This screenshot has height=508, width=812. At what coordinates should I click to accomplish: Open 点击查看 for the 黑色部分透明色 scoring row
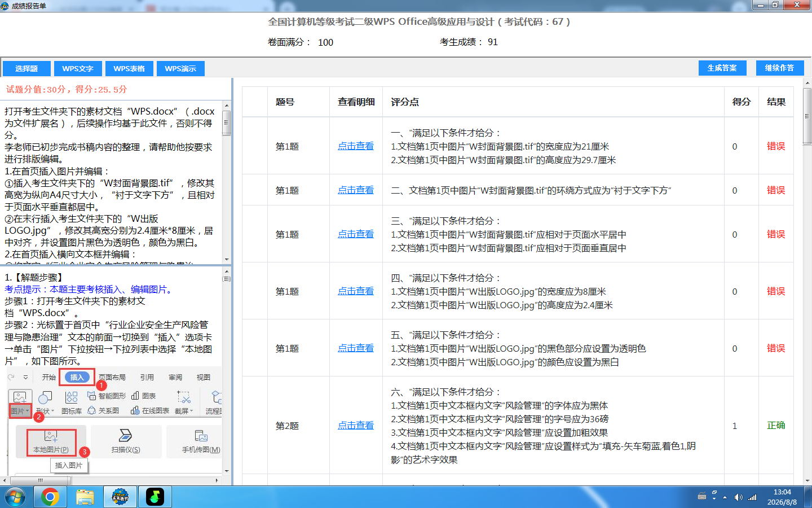click(x=356, y=348)
